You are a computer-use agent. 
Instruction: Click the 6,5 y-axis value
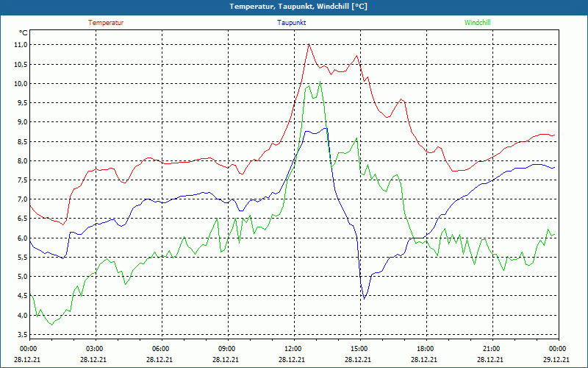(22, 219)
